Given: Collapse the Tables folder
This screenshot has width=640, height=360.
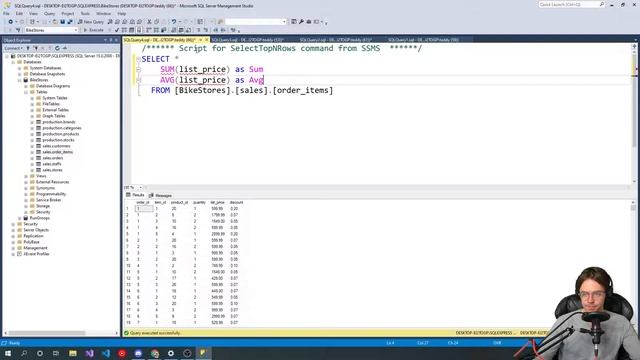Looking at the screenshot, I should point(26,92).
